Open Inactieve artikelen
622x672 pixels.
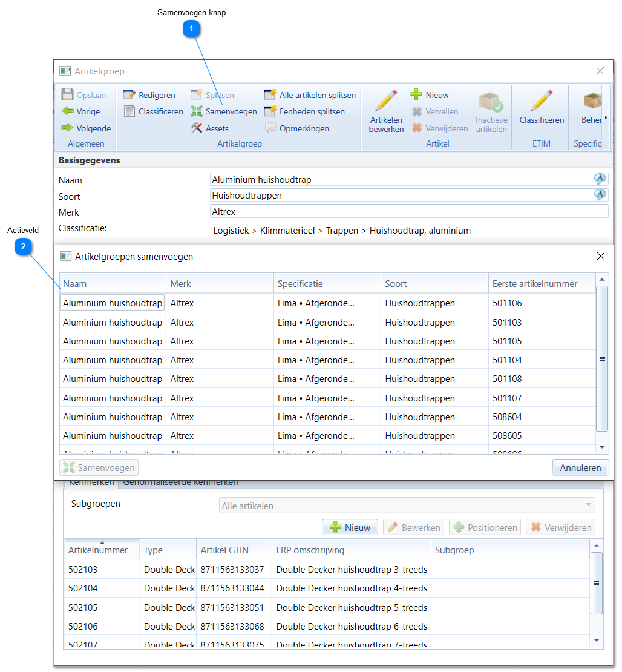point(491,112)
